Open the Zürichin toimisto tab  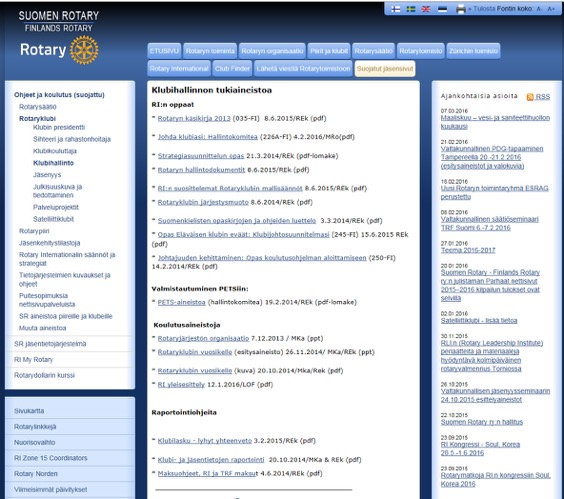473,51
